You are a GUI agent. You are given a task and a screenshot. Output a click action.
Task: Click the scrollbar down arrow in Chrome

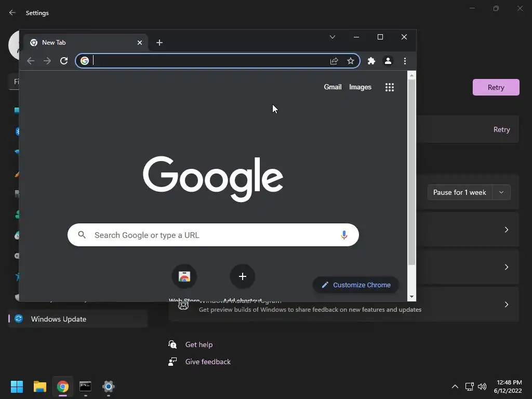pyautogui.click(x=411, y=297)
